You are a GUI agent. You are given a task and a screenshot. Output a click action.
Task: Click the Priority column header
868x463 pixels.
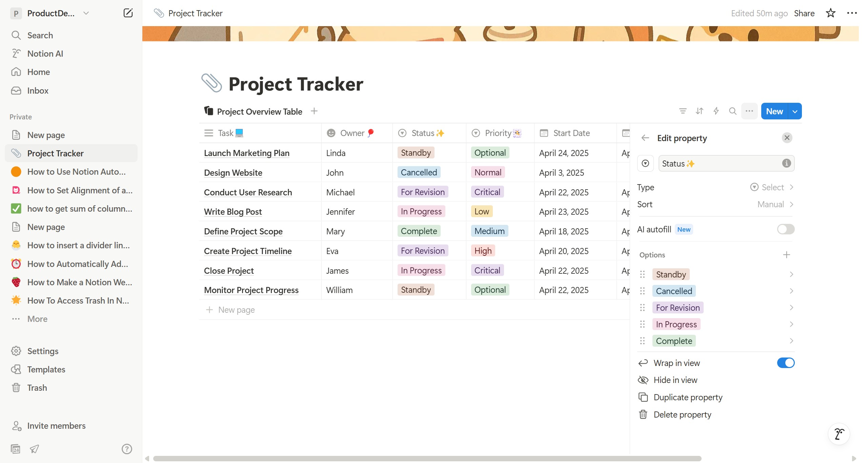coord(500,133)
